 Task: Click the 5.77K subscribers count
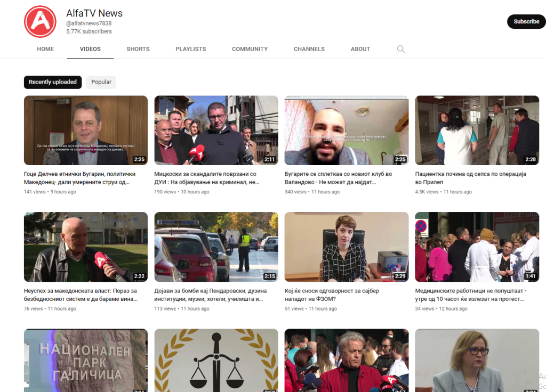click(89, 31)
